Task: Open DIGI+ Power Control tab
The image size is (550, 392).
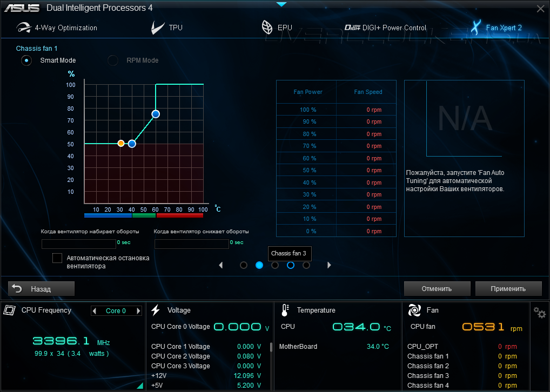Action: click(385, 28)
